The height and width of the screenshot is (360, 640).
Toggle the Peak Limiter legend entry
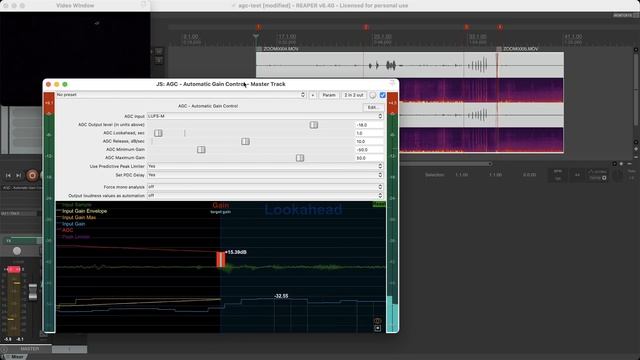tap(76, 237)
